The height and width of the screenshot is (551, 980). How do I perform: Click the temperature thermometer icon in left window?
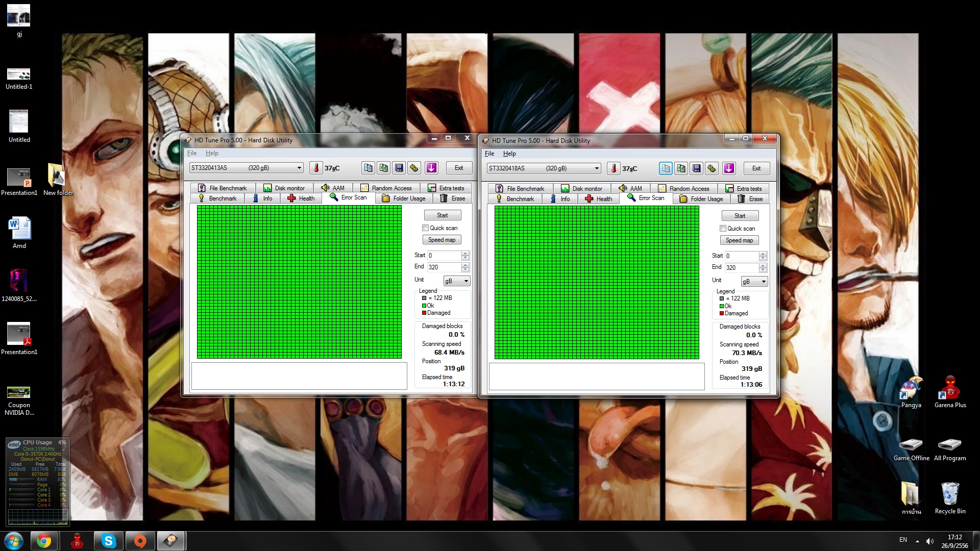coord(316,168)
